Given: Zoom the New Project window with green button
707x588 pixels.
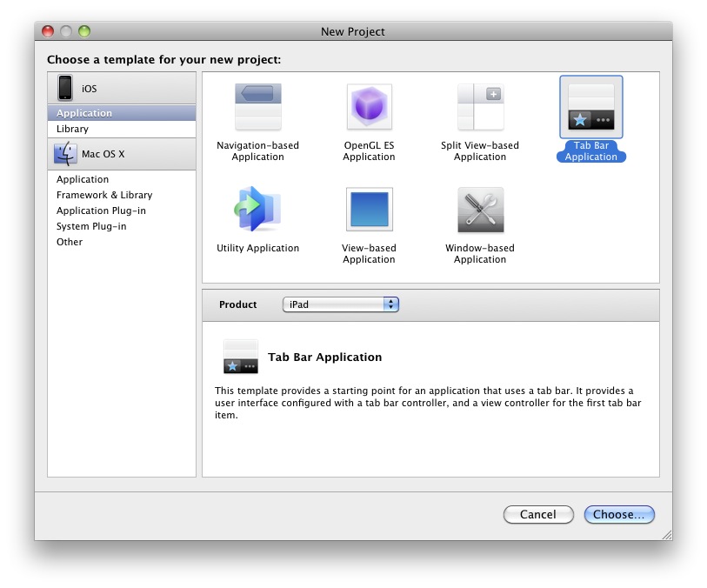Looking at the screenshot, I should (x=84, y=31).
